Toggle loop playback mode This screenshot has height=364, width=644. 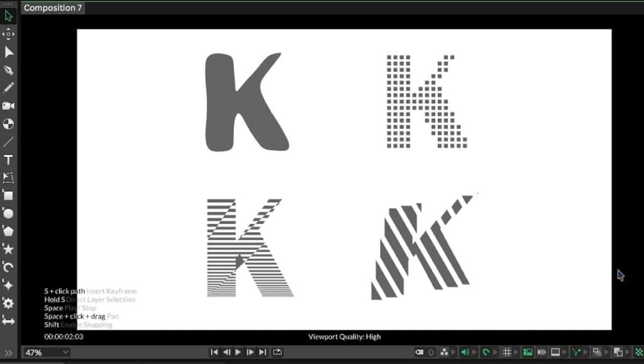(x=277, y=351)
